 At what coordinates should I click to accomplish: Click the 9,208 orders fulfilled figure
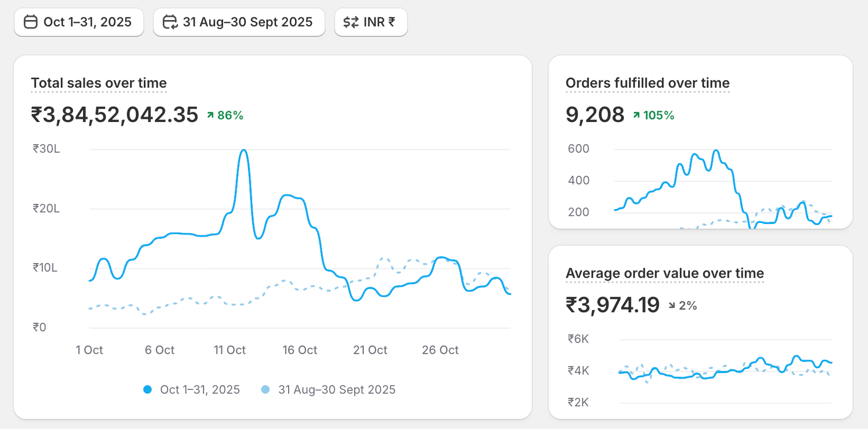pyautogui.click(x=595, y=115)
